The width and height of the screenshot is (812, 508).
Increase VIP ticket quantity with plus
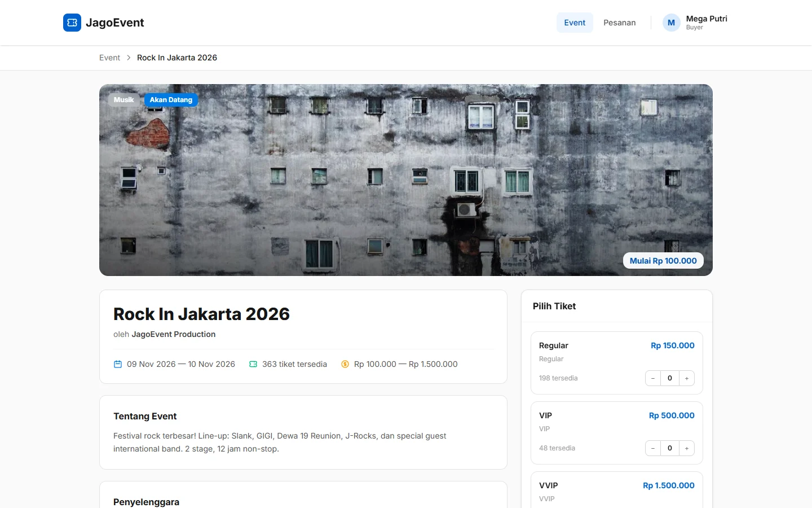[687, 448]
